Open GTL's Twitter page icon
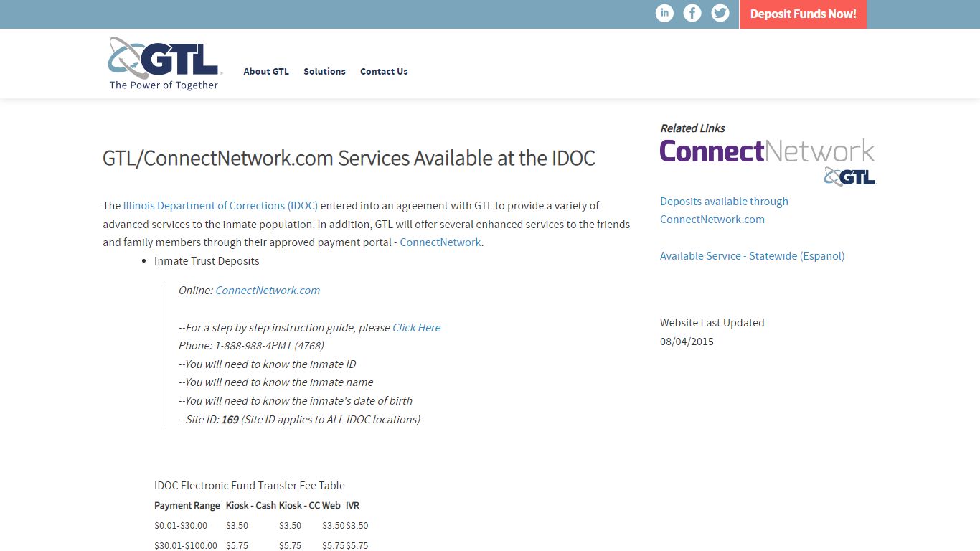This screenshot has height=551, width=980. point(720,13)
